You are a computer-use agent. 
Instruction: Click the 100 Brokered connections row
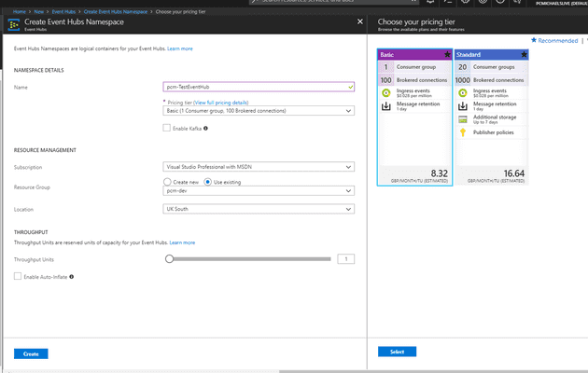tap(414, 80)
